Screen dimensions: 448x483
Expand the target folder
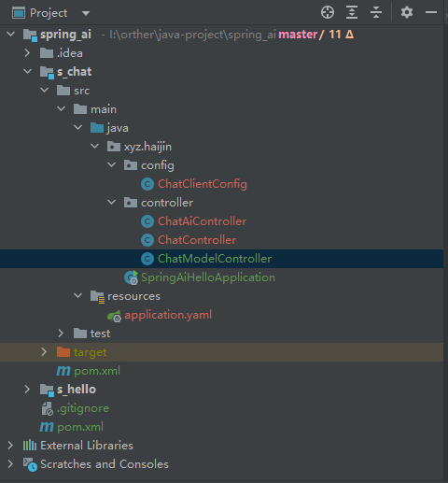click(x=44, y=352)
